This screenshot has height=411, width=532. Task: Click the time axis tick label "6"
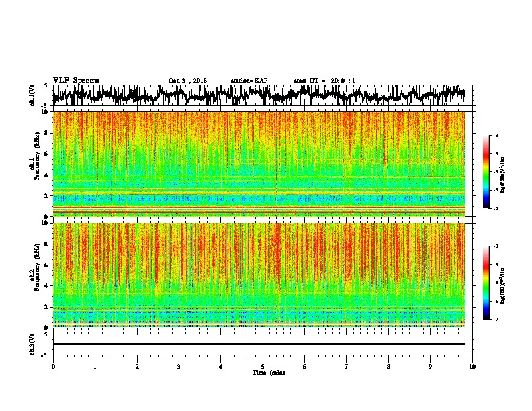pos(305,367)
